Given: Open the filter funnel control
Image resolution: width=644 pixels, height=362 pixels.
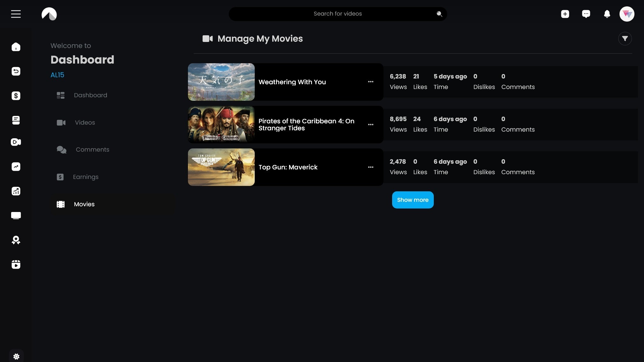Looking at the screenshot, I should 625,38.
